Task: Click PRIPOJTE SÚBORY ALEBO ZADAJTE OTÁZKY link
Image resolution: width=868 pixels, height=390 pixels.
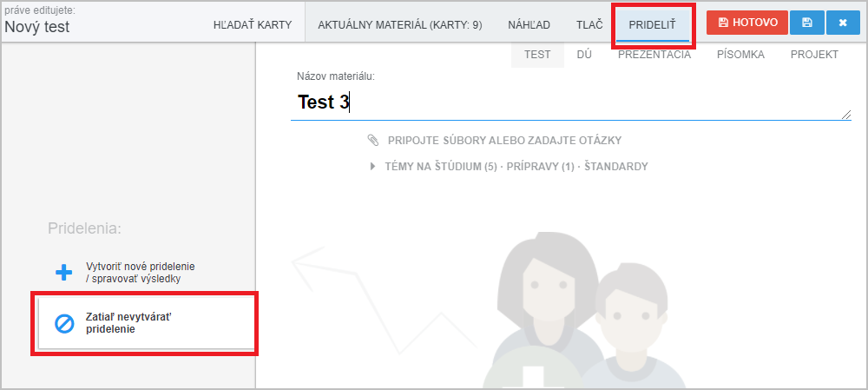Action: point(504,140)
